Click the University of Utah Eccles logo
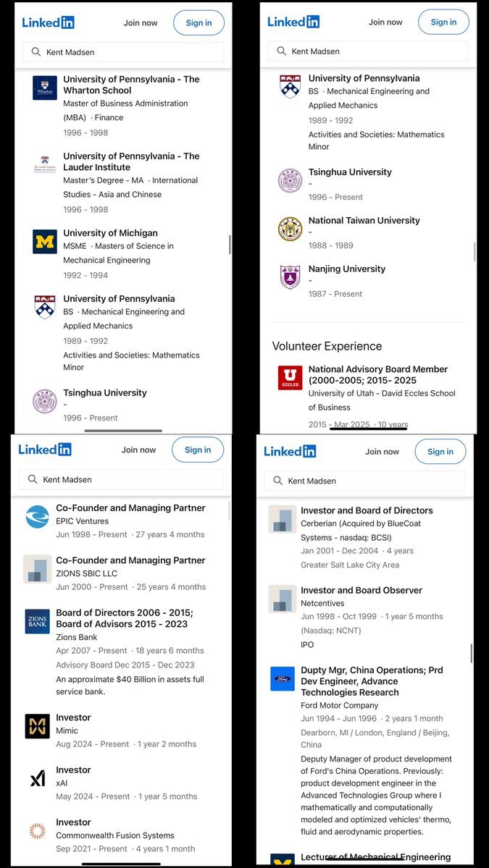Viewport: 489px width, 868px height. 290,378
